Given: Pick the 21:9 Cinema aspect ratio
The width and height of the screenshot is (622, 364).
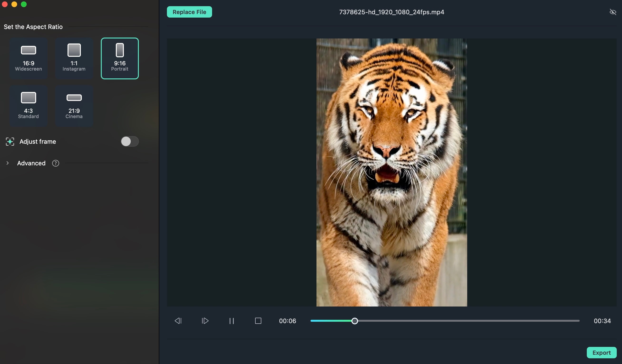Looking at the screenshot, I should pos(73,105).
